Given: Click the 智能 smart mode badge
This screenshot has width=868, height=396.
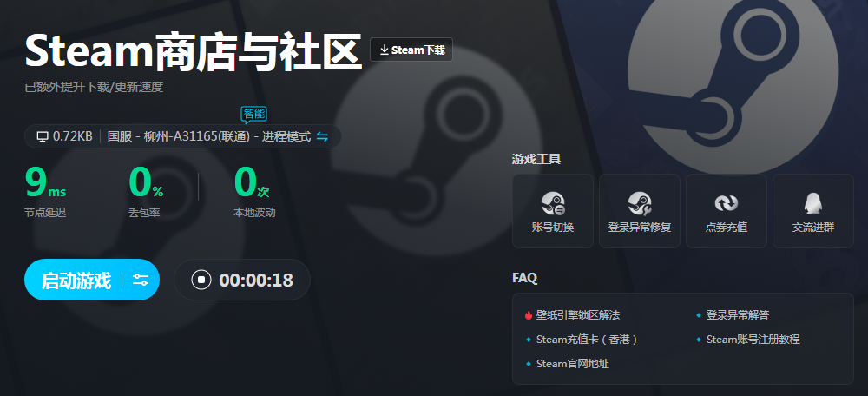Looking at the screenshot, I should click(x=254, y=115).
